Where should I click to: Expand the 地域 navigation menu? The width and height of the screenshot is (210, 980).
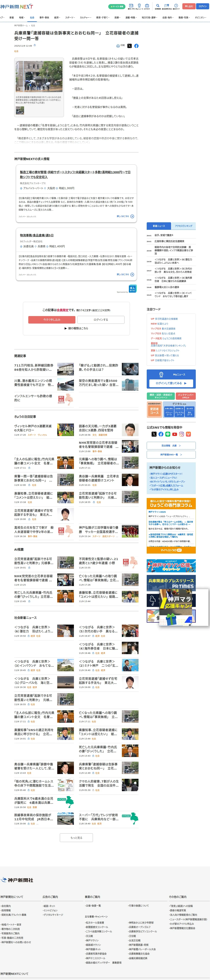tap(22, 17)
